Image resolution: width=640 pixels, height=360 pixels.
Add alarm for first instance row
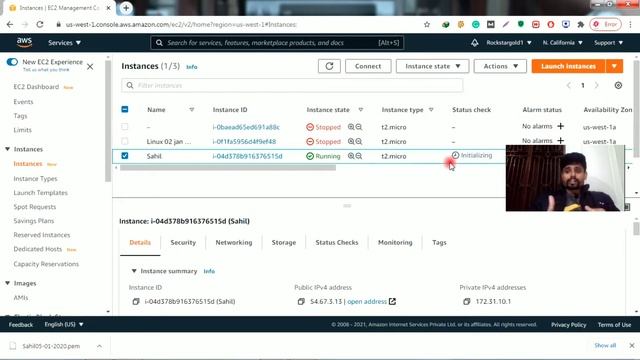tap(560, 127)
